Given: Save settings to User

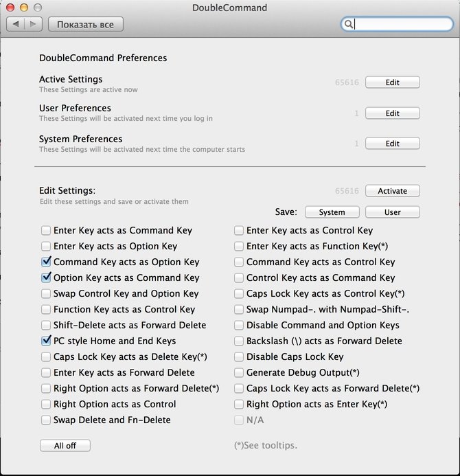Looking at the screenshot, I should click(392, 212).
